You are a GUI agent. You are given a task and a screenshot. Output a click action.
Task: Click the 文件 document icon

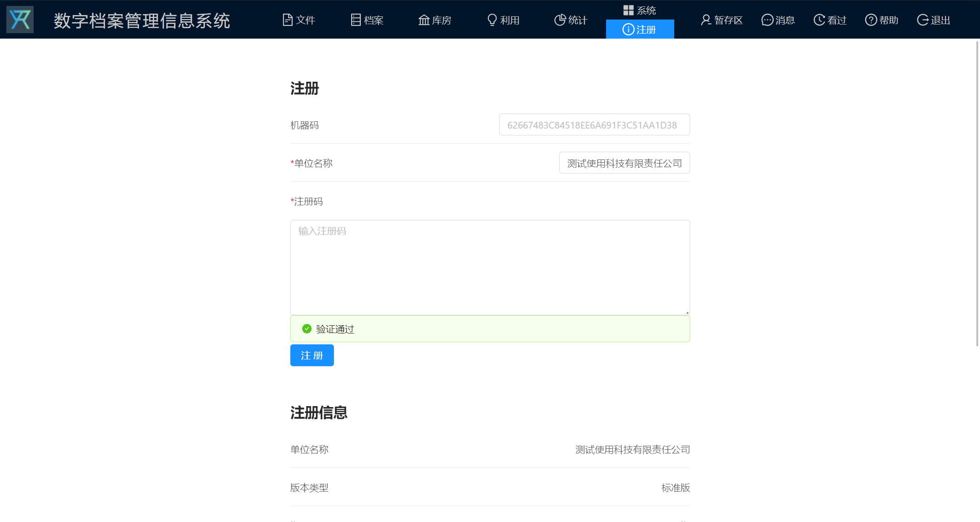pyautogui.click(x=288, y=20)
